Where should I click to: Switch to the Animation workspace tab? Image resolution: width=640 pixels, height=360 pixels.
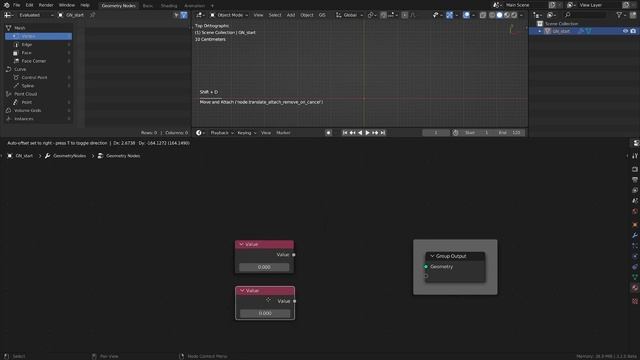[x=194, y=6]
